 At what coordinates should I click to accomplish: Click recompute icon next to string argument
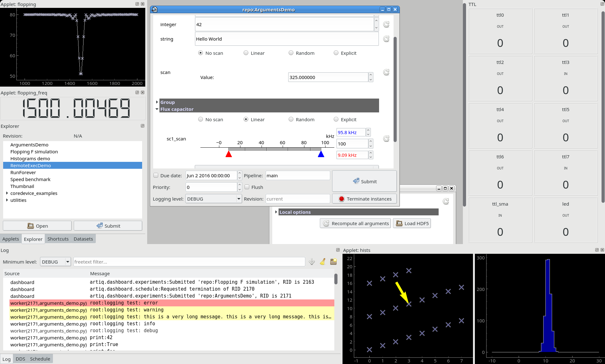[x=386, y=39]
